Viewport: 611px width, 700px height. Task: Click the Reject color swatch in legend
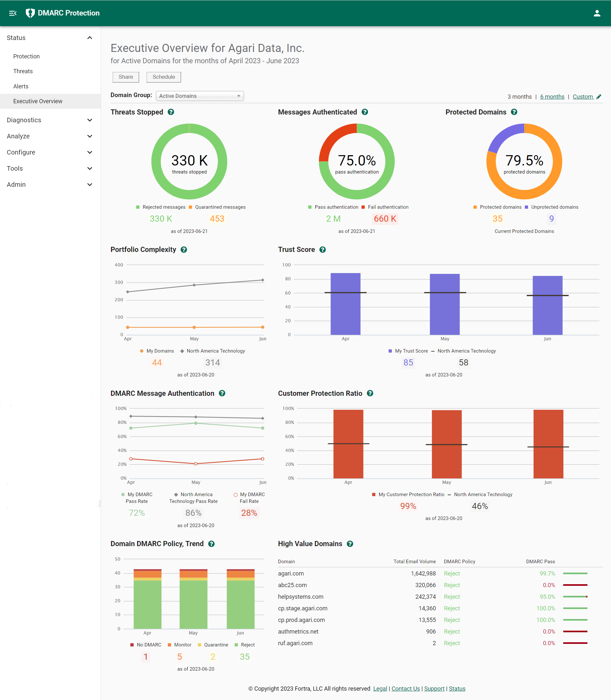coord(236,645)
